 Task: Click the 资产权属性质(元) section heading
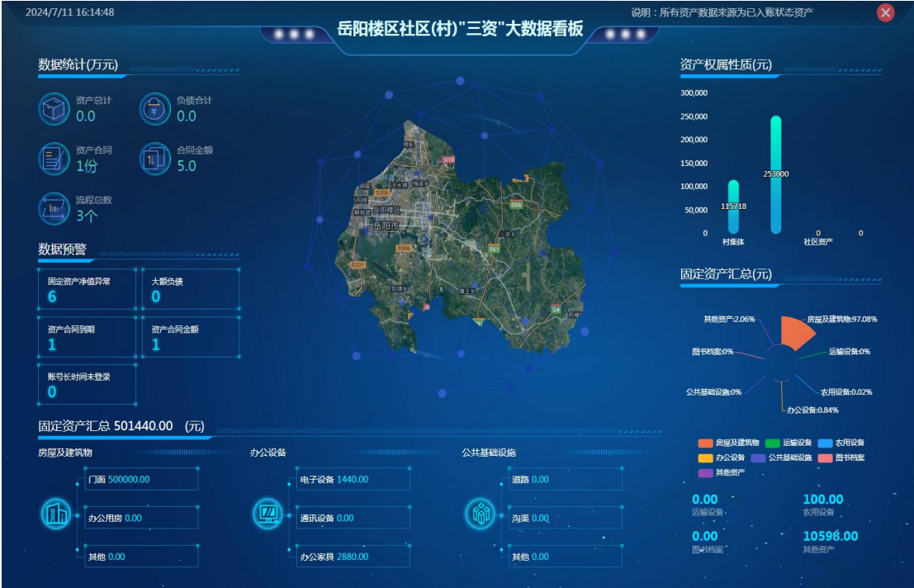(726, 64)
